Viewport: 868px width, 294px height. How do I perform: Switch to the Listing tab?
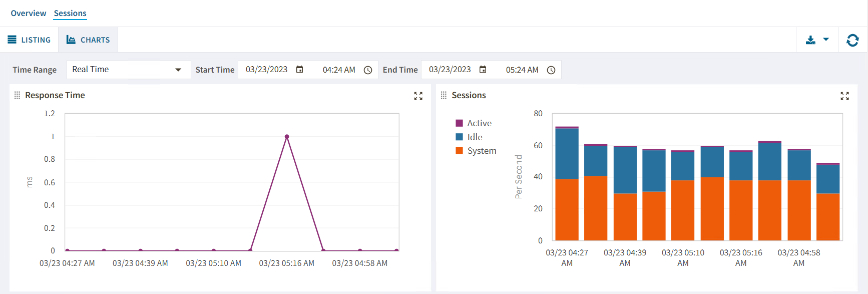[x=29, y=40]
